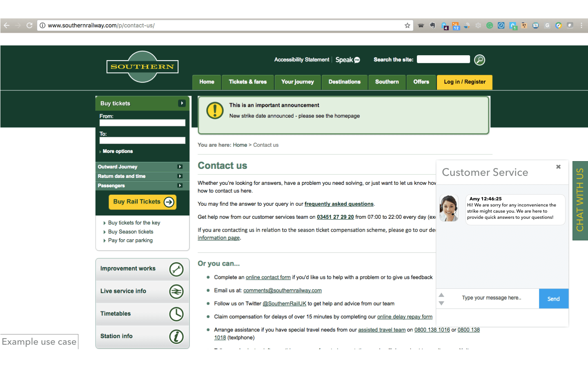Open the Timetables quick link

[142, 314]
